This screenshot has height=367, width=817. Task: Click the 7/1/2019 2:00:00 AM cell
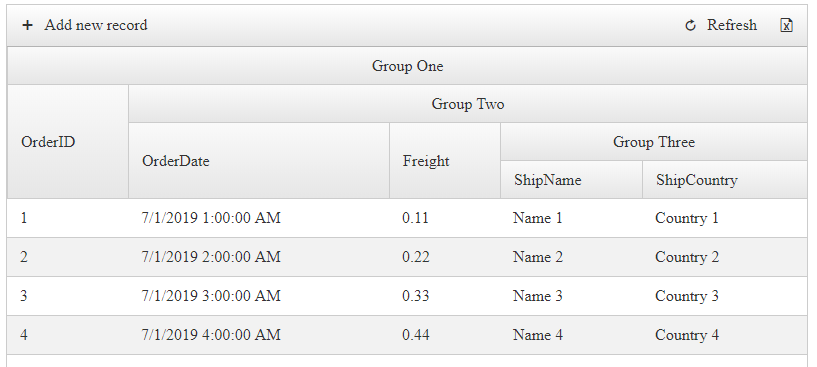pos(259,257)
